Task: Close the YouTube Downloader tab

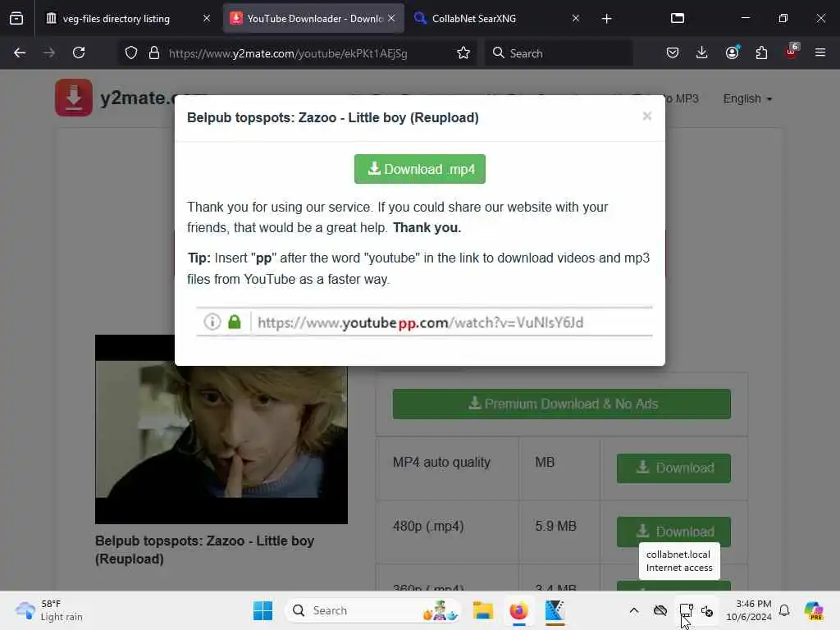Action: coord(391,19)
